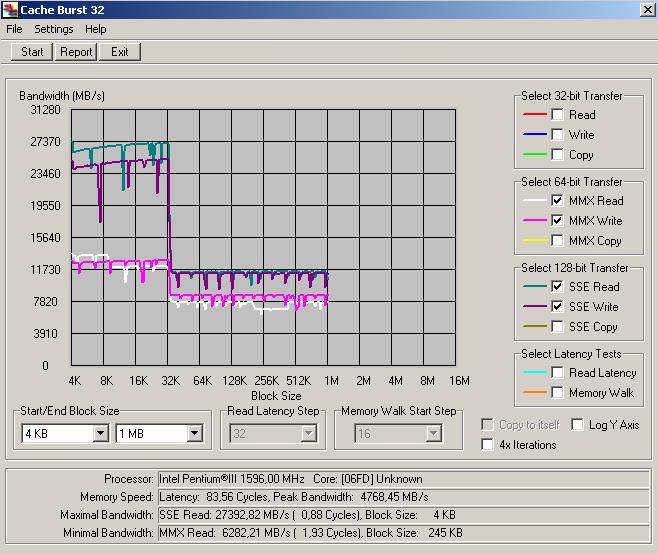Enable the Memory Walk test checkbox
Image resolution: width=658 pixels, height=554 pixels.
(557, 392)
